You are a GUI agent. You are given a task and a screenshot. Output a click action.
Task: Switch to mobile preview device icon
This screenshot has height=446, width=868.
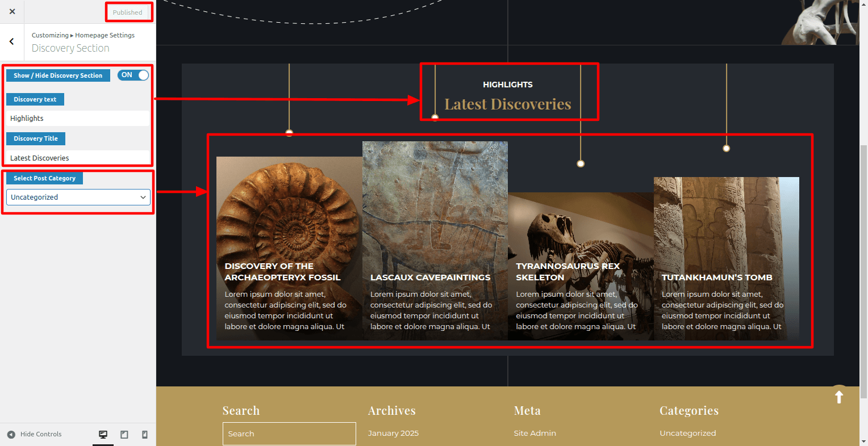point(144,435)
